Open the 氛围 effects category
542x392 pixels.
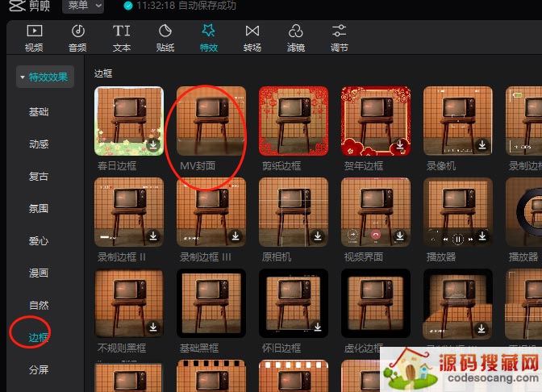(39, 209)
